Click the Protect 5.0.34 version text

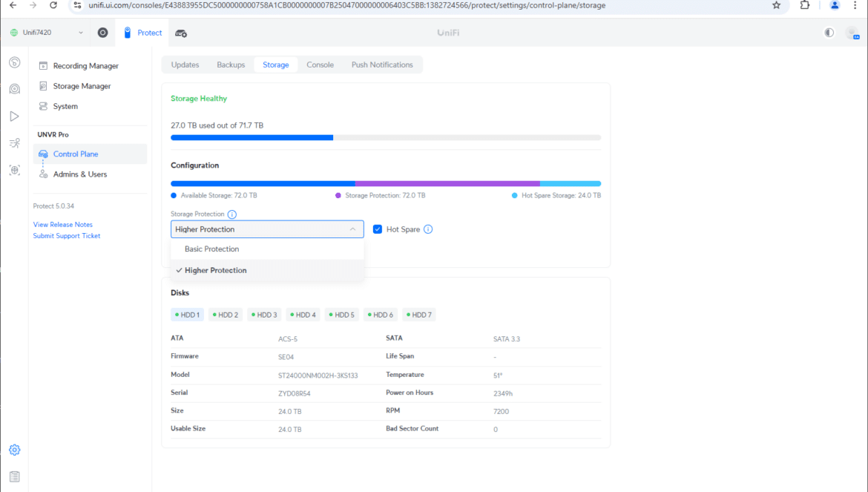53,206
